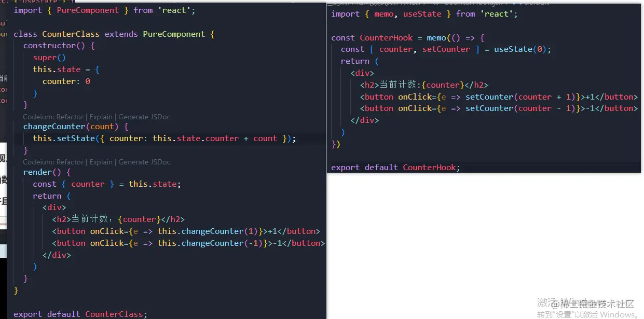Click the constructor() method declaration
This screenshot has height=319, width=644.
59,46
